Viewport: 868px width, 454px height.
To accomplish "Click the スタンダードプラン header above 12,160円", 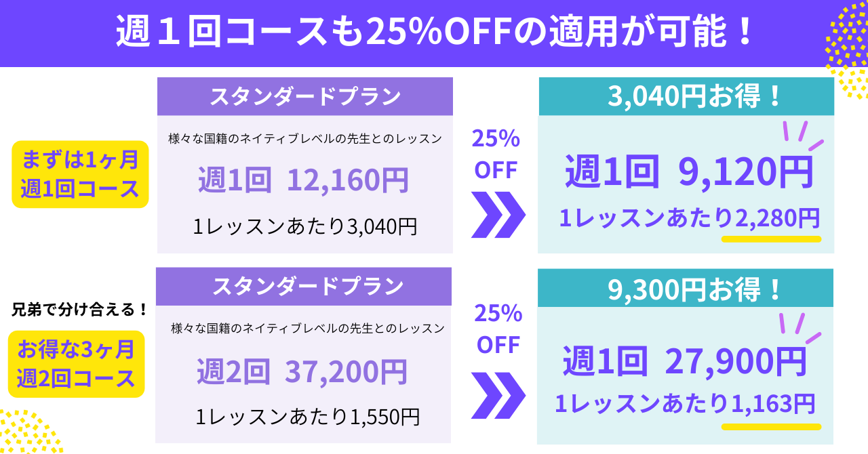I will 304,96.
